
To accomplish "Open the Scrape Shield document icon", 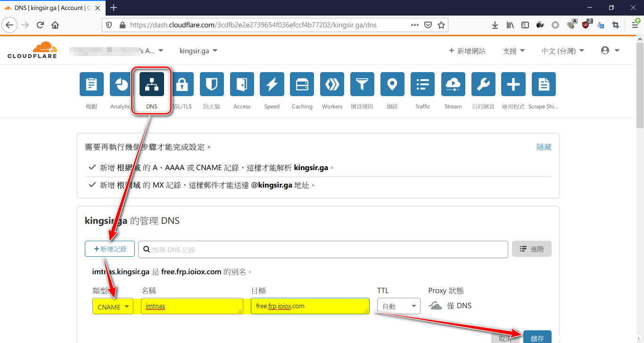I will point(544,84).
